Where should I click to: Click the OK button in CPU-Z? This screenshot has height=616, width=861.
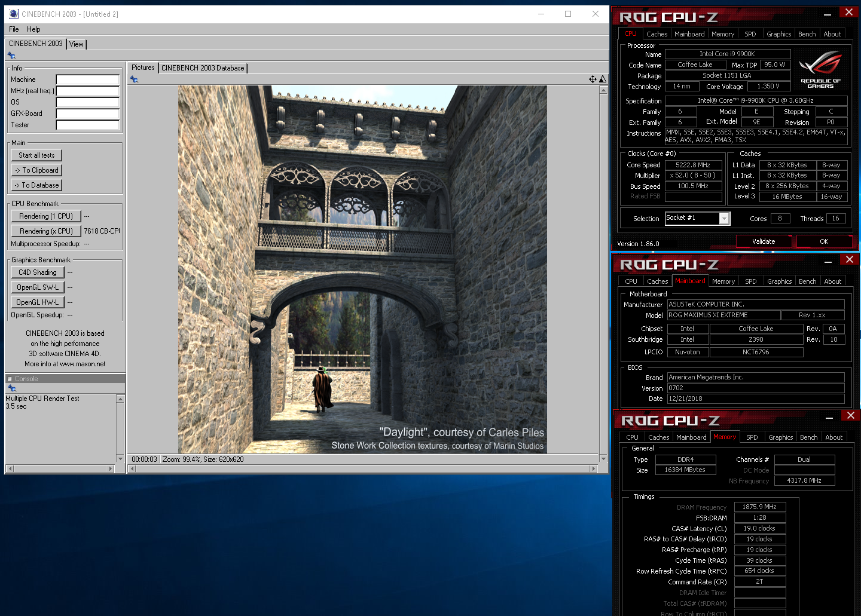[824, 241]
